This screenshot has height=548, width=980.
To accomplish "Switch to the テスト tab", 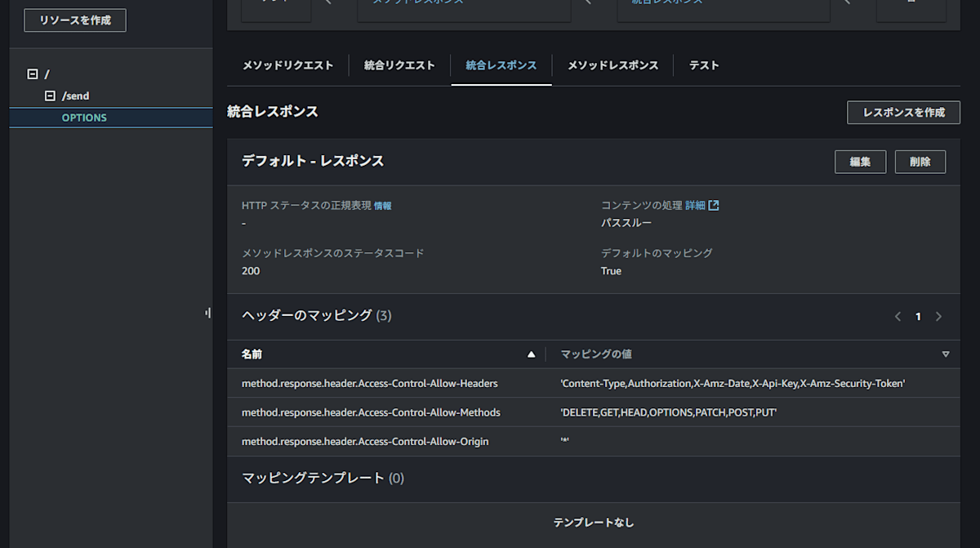I will [x=703, y=65].
